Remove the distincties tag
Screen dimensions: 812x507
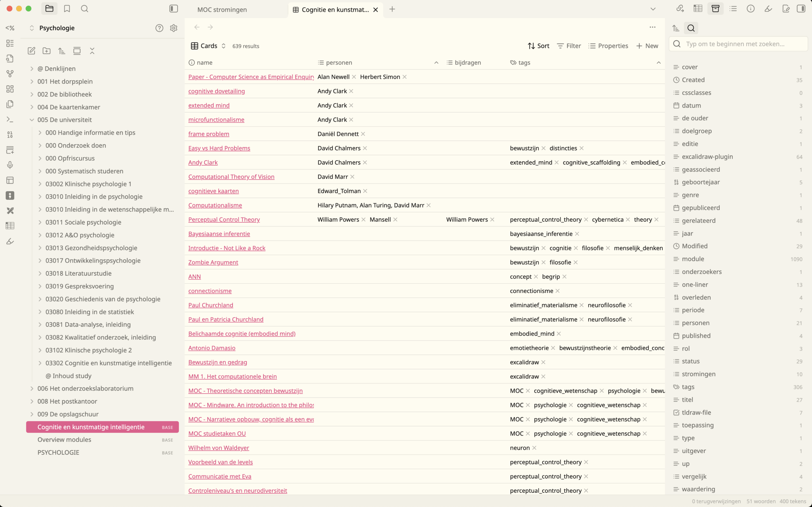581,148
